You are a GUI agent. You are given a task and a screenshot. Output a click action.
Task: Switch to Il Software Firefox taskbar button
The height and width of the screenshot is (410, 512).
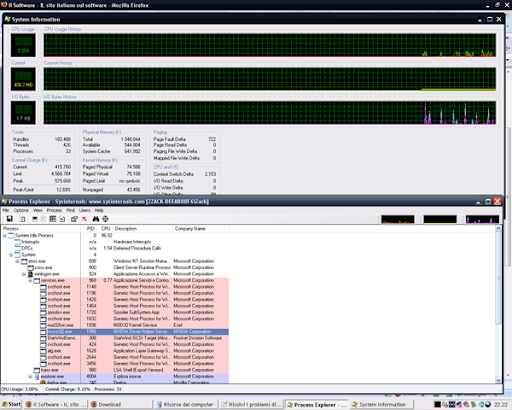tap(56, 404)
